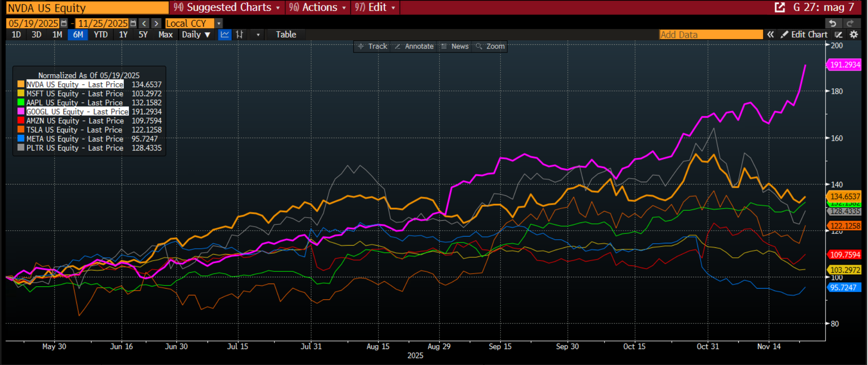
Task: Toggle the Annotate mode on the chart
Action: [414, 46]
